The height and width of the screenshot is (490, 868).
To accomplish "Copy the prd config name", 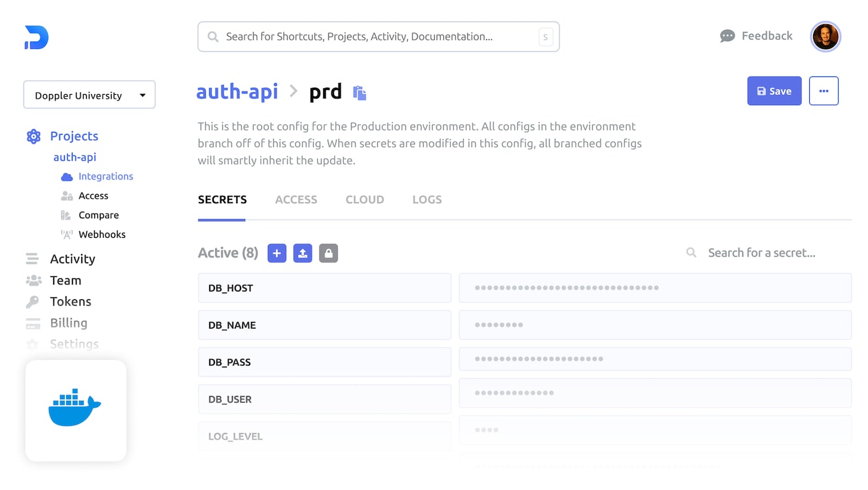I will pos(359,93).
